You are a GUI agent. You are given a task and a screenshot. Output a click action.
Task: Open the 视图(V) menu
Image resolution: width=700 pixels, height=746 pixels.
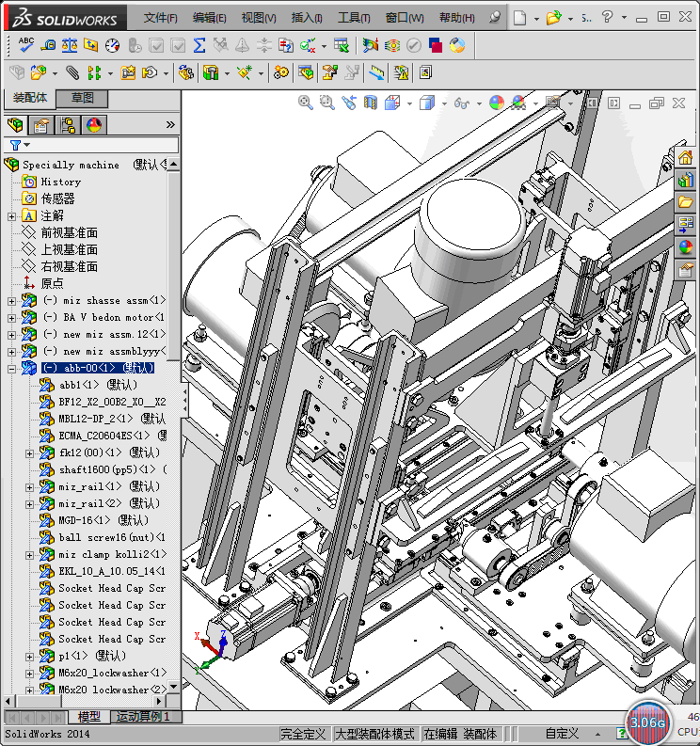click(x=259, y=18)
